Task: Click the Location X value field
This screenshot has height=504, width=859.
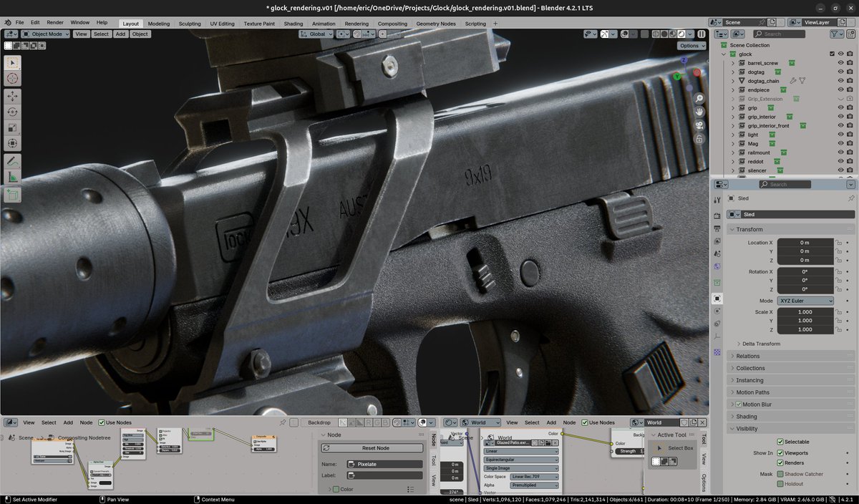Action: pos(805,243)
